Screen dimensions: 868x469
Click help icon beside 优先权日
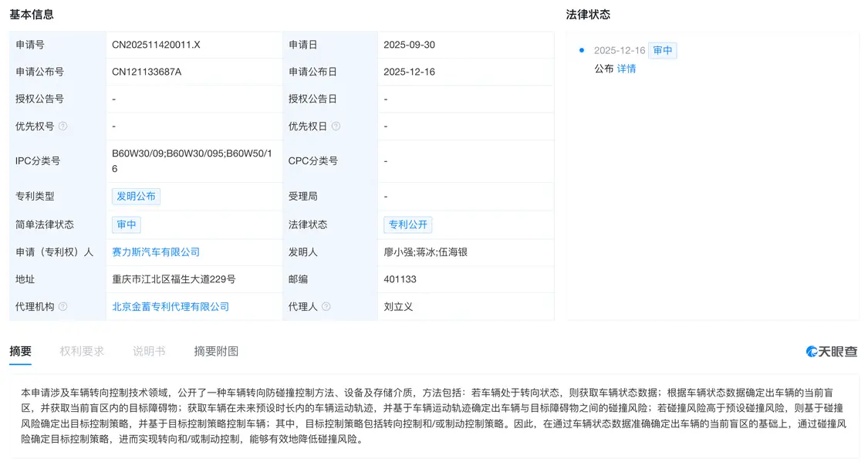pos(336,127)
